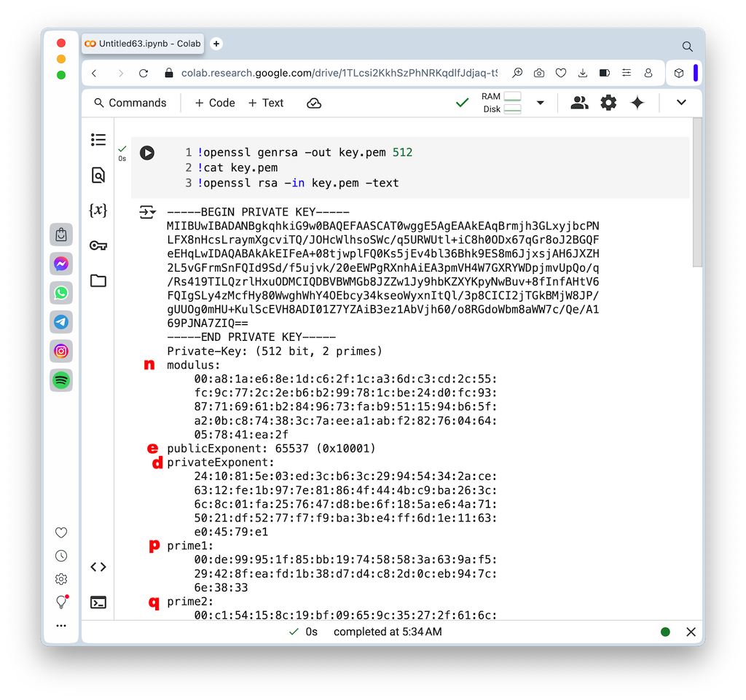Viewport: 746px width, 700px height.
Task: Click the RAM Disk usage indicator
Action: point(501,103)
